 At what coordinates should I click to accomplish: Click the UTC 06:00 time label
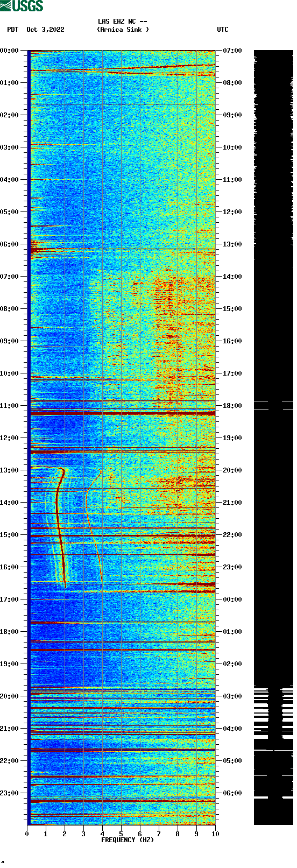(232, 793)
